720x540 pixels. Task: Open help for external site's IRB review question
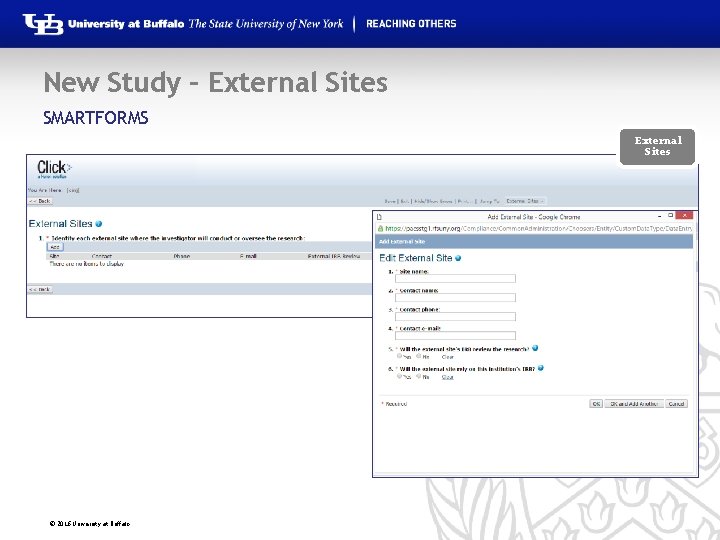click(x=535, y=348)
